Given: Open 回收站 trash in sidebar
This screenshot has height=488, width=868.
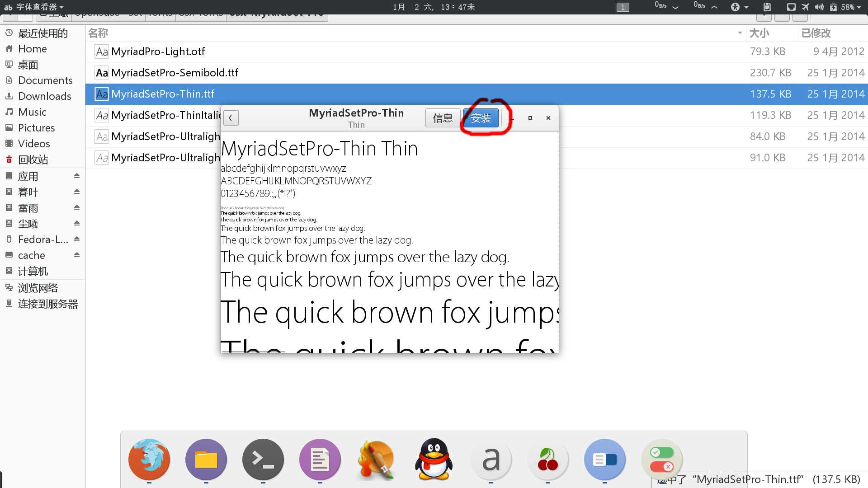Looking at the screenshot, I should click(x=33, y=160).
